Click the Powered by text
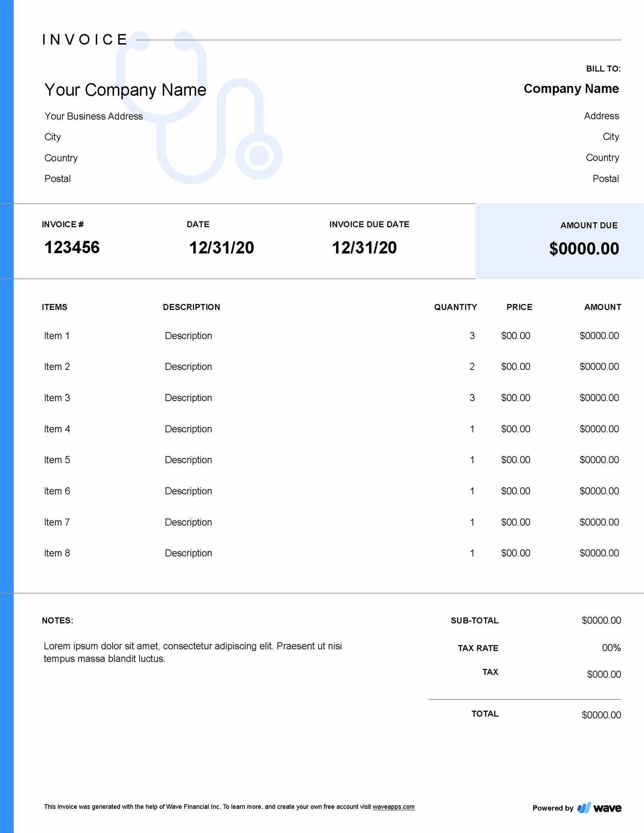 553,808
